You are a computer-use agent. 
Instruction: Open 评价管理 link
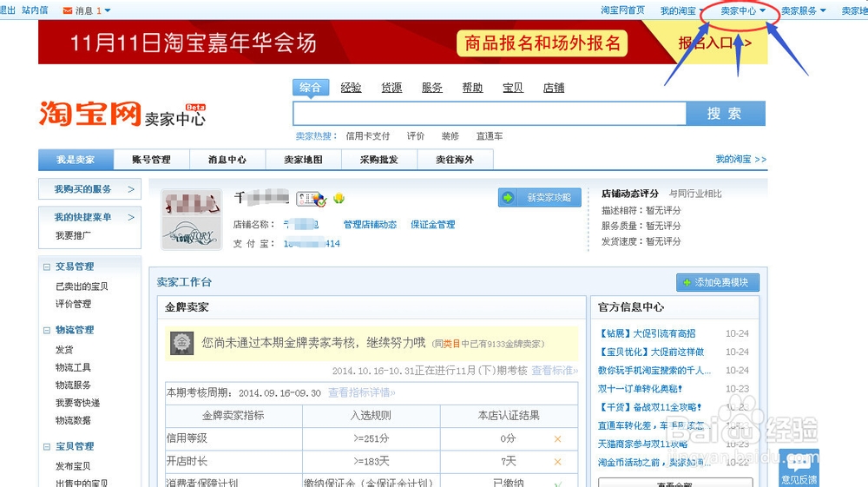[73, 305]
